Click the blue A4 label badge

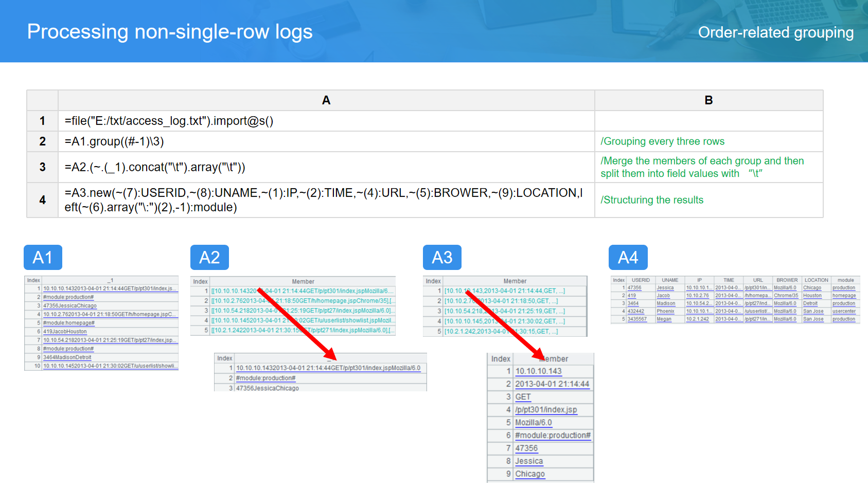(x=628, y=257)
